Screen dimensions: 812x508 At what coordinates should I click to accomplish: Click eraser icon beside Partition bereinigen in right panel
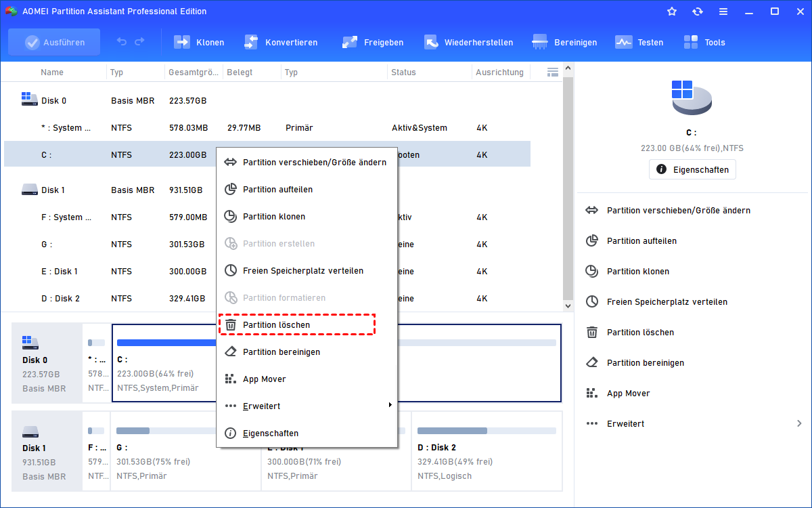click(592, 363)
